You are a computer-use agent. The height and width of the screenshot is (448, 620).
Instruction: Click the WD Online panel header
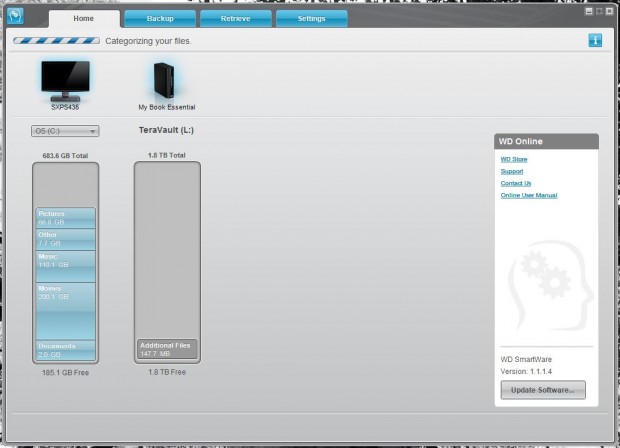click(546, 142)
